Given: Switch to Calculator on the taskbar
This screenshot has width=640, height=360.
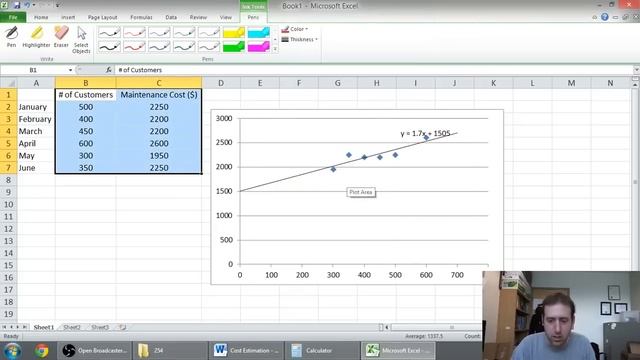Looking at the screenshot, I should [322, 351].
